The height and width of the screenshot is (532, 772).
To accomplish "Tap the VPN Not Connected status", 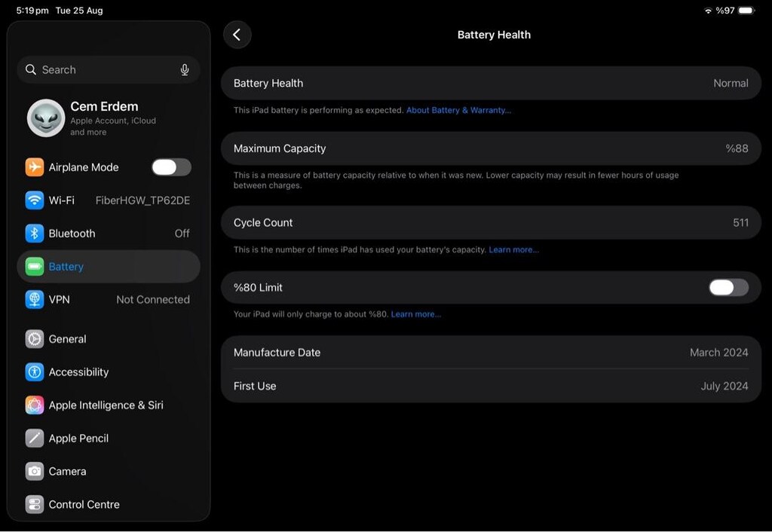I will (153, 300).
